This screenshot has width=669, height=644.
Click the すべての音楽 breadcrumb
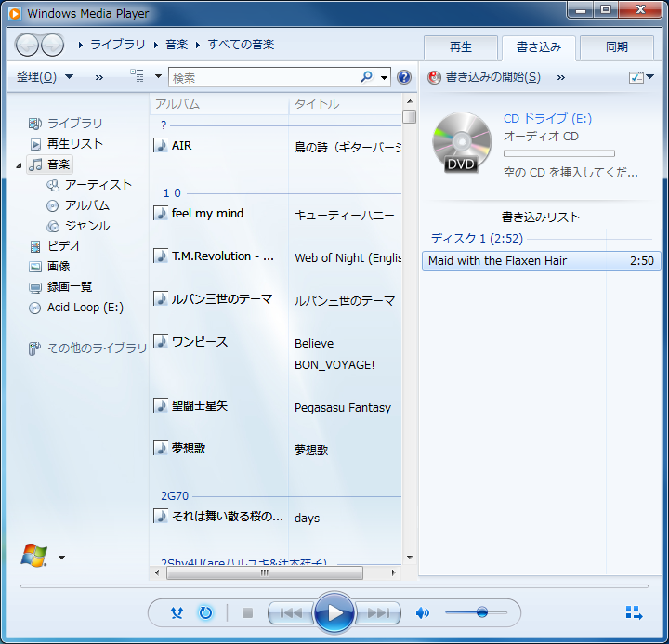pos(241,45)
